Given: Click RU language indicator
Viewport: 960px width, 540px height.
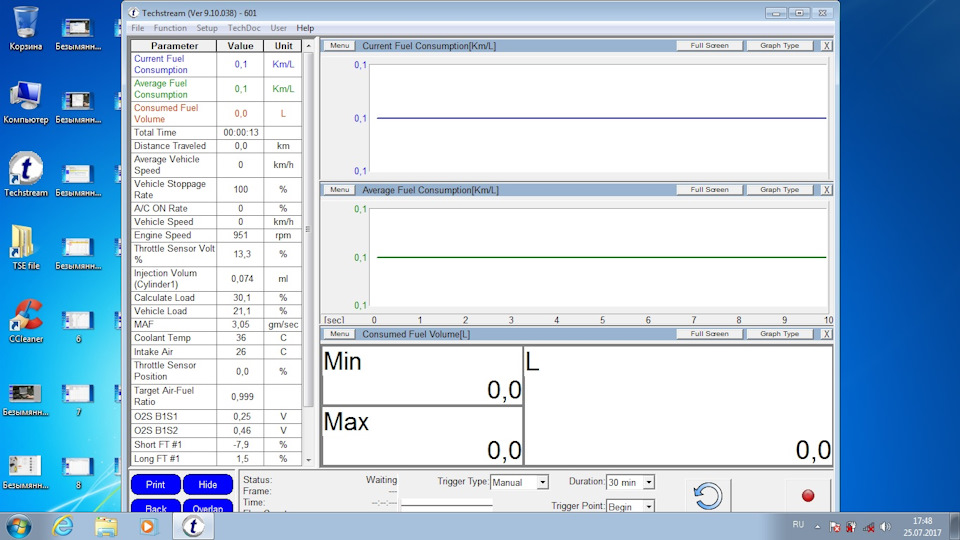Looking at the screenshot, I should click(798, 525).
